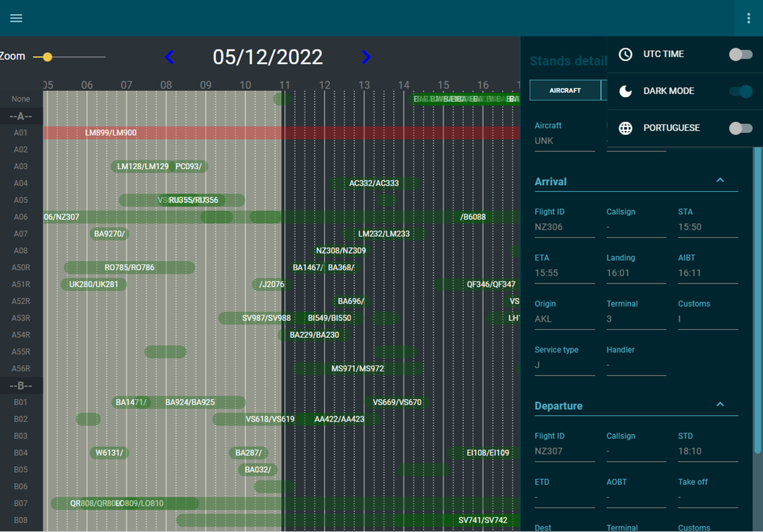Select flight bar LM232/LM233
The height and width of the screenshot is (532, 763).
tap(384, 234)
